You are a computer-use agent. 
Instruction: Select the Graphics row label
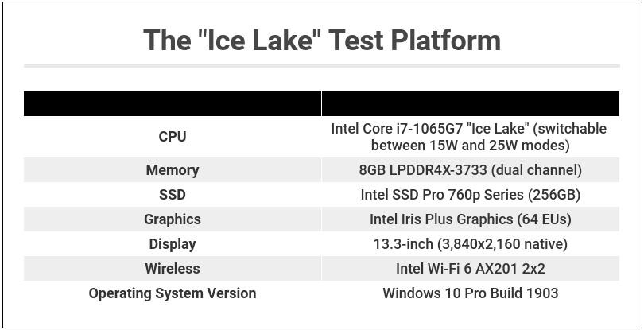pos(173,219)
